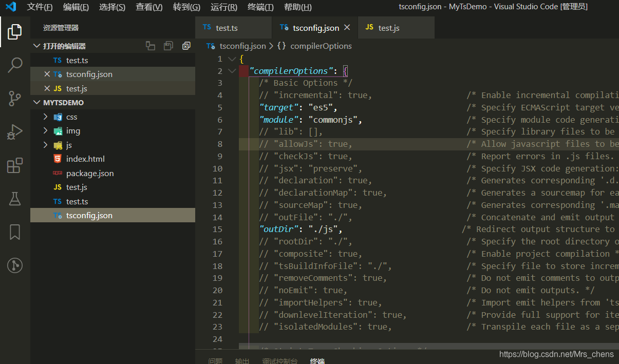Open the 文件(F) menu
Image resolution: width=619 pixels, height=364 pixels.
[40, 7]
